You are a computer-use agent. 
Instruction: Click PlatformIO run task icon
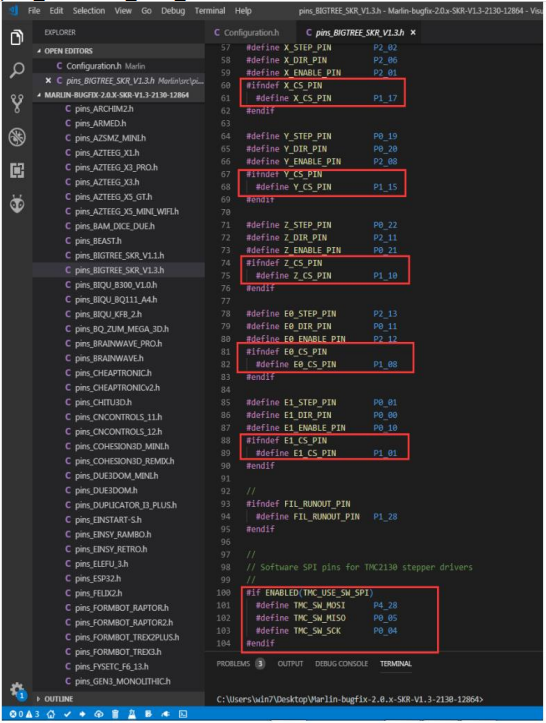[148, 714]
